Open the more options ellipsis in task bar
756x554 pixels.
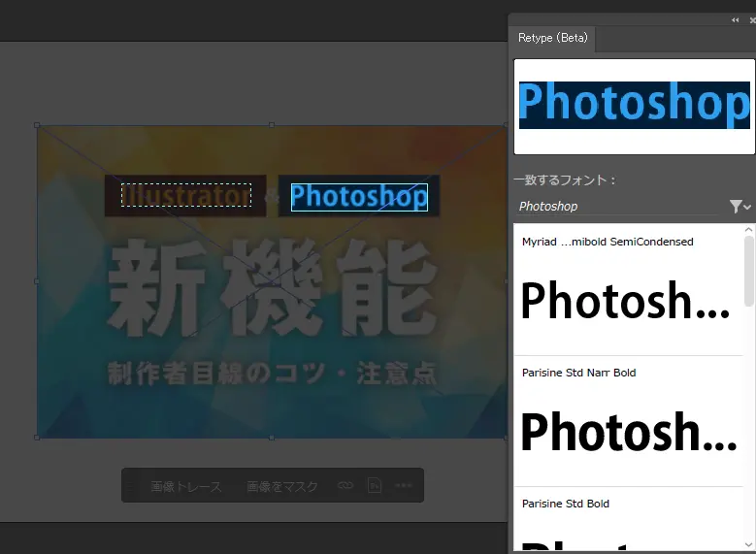(x=404, y=485)
